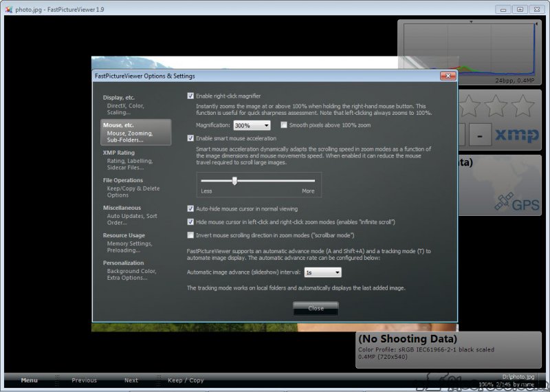550x392 pixels.
Task: Select Mouse, etc. settings category
Action: click(135, 132)
